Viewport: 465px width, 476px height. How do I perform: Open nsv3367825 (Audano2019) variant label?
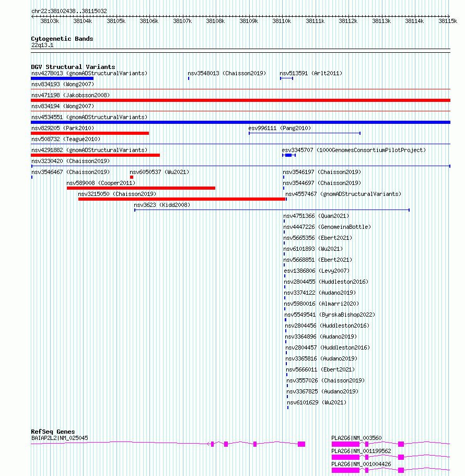tap(322, 391)
